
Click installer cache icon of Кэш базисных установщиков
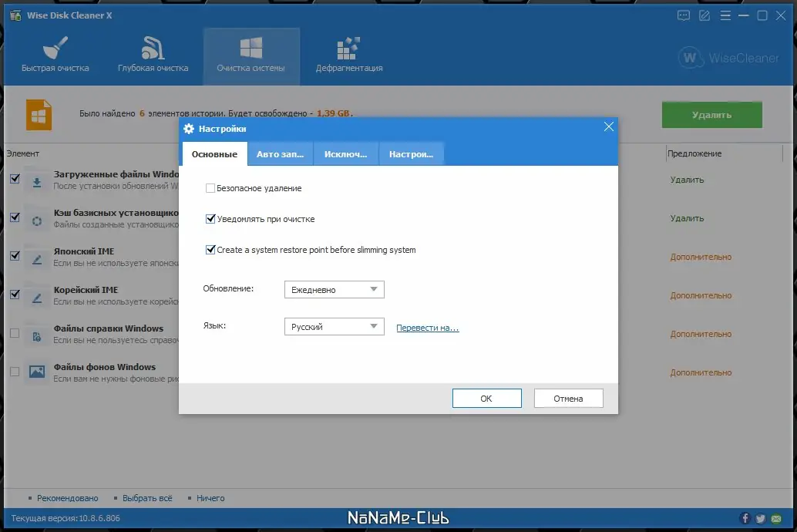[36, 221]
